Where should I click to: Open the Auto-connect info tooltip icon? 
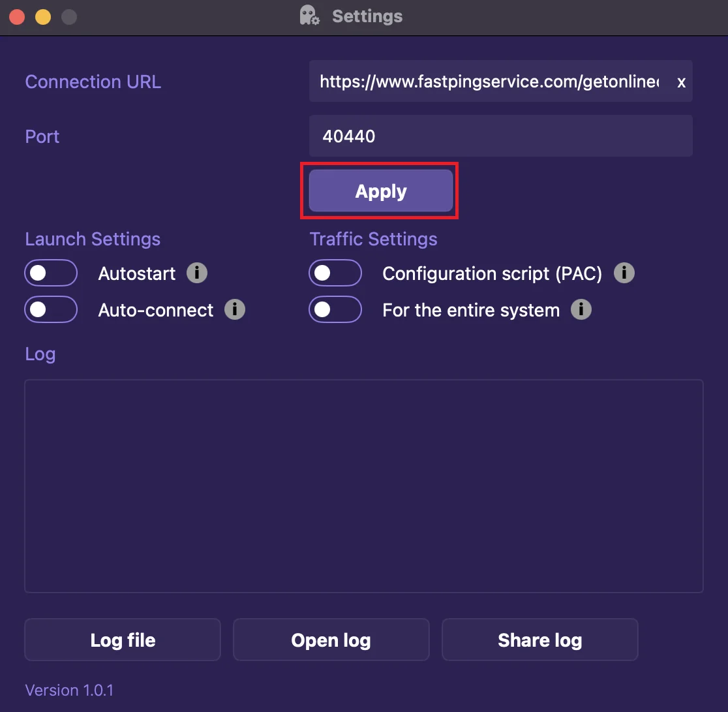(x=235, y=309)
